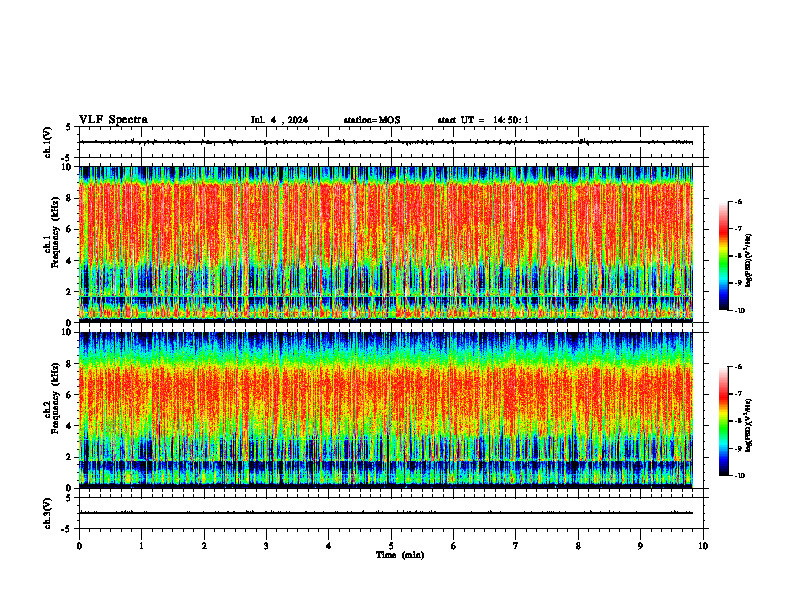The image size is (792, 612).
Task: Click the "start UT = 14:50:1" header text
Action: [x=483, y=120]
